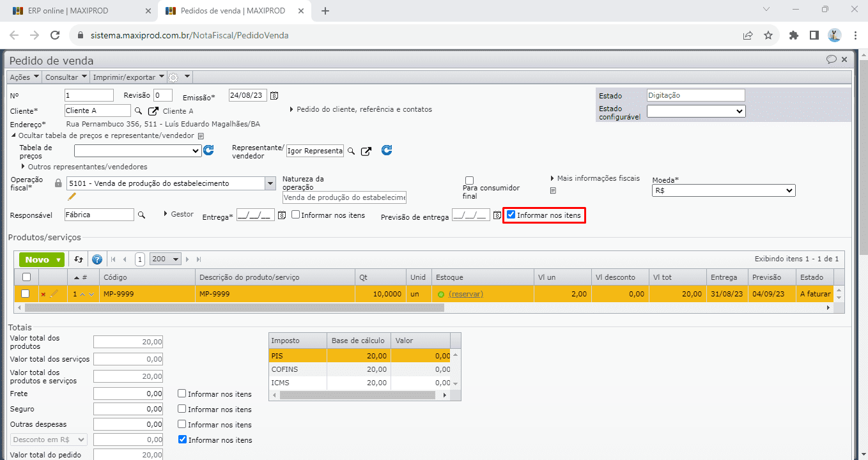Go to next page of items grid
Viewport: 868px width, 460px height.
[x=189, y=259]
